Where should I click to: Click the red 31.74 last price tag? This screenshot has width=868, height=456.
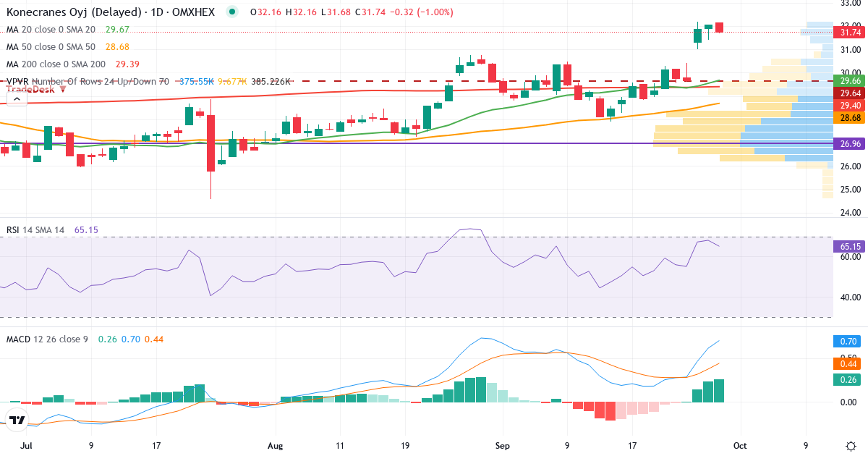[848, 32]
